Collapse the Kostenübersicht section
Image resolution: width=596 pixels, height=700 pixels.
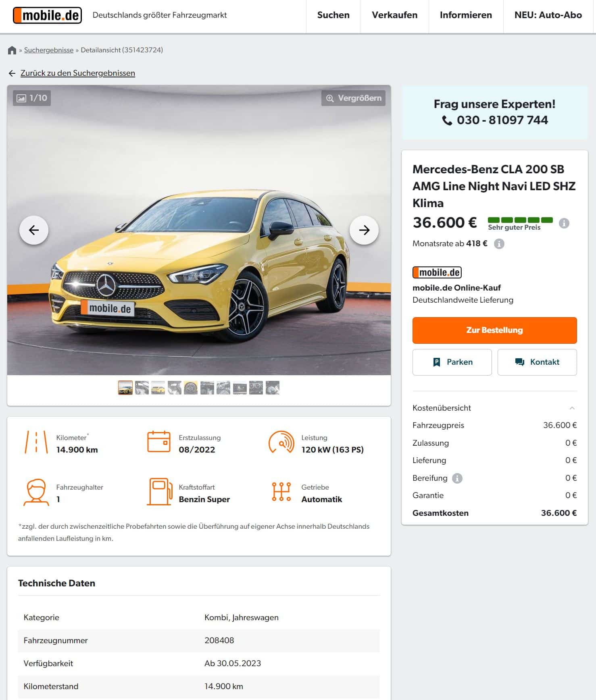click(572, 408)
